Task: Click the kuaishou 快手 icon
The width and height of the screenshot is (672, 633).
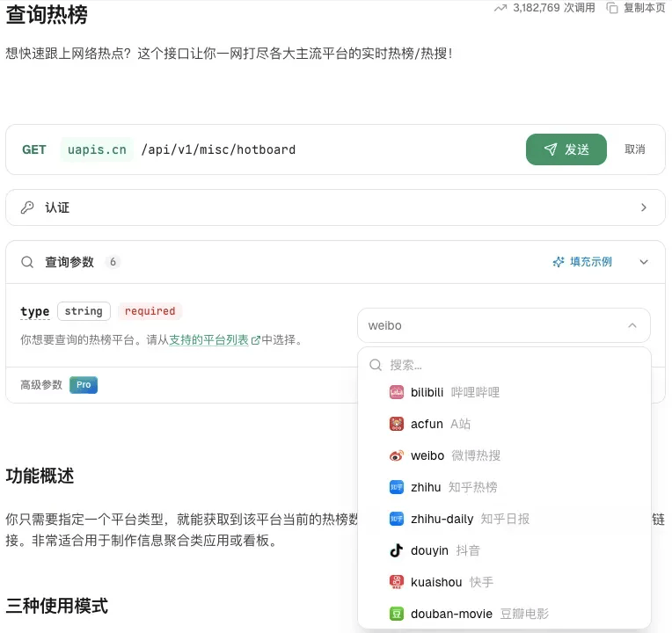Action: (396, 582)
